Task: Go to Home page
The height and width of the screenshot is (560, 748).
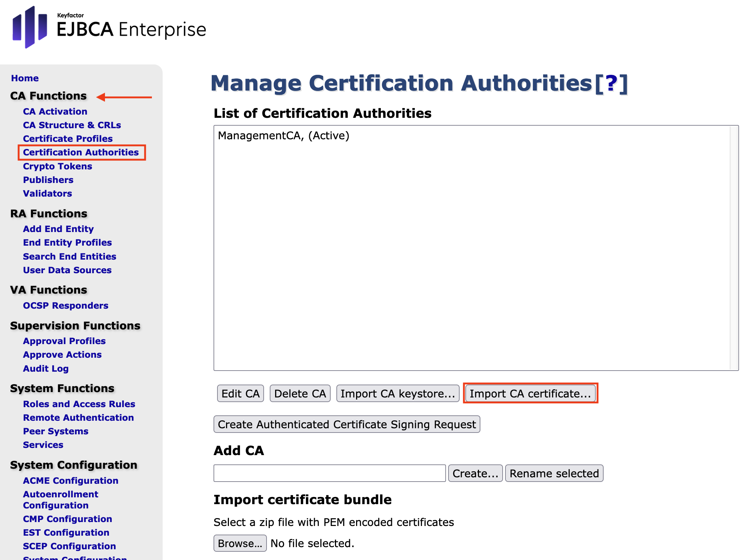Action: [x=25, y=78]
